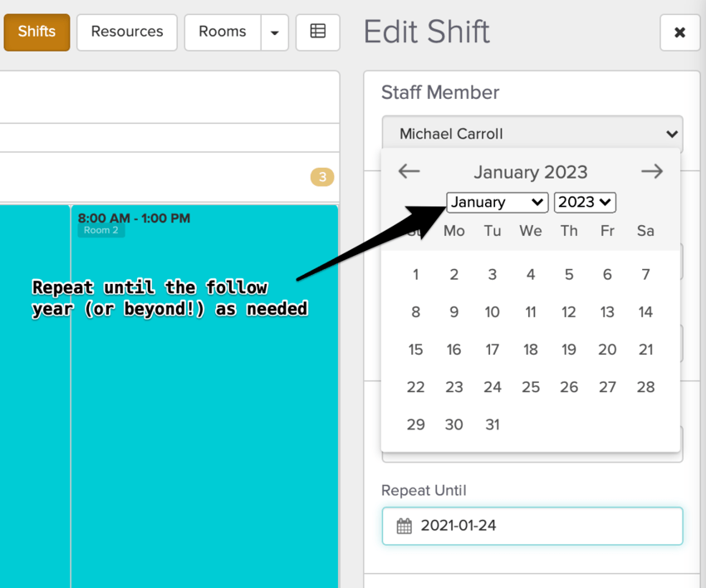The height and width of the screenshot is (588, 706).
Task: Click the calendar icon in Repeat Until
Action: (404, 526)
